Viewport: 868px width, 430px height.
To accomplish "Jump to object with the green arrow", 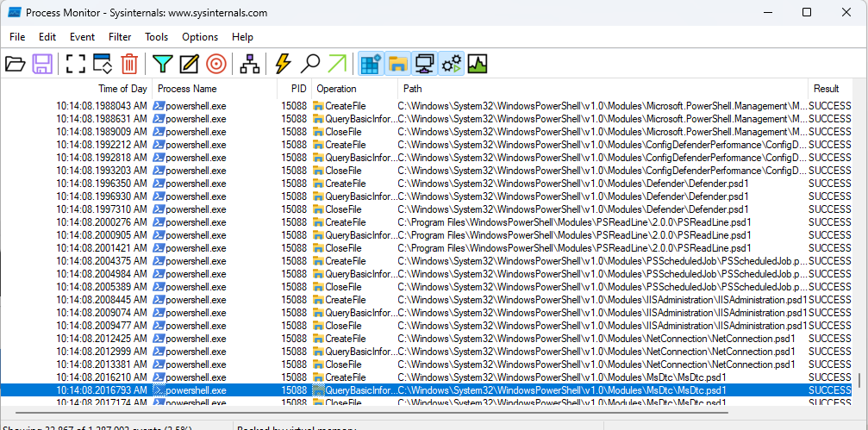I will click(336, 64).
